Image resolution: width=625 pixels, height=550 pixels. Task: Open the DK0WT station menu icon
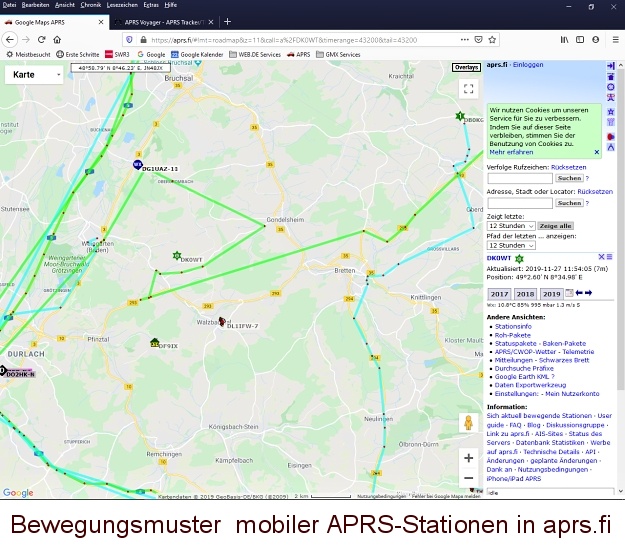[609, 257]
